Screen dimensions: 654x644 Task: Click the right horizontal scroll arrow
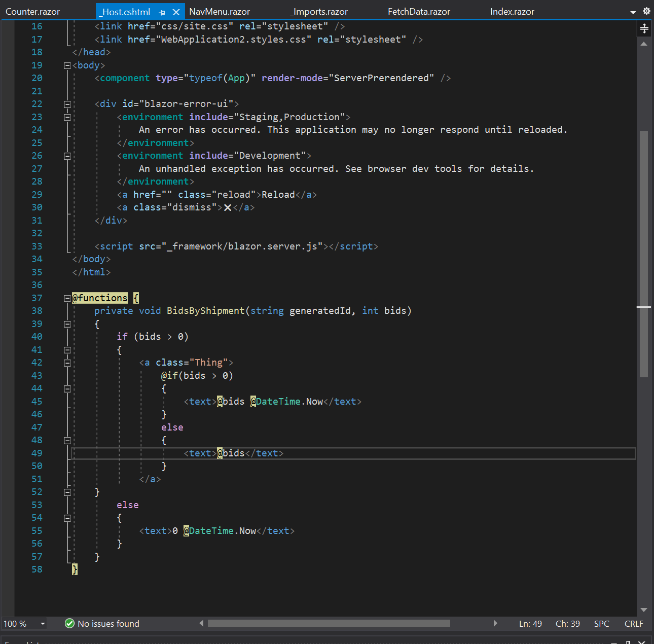coord(495,623)
